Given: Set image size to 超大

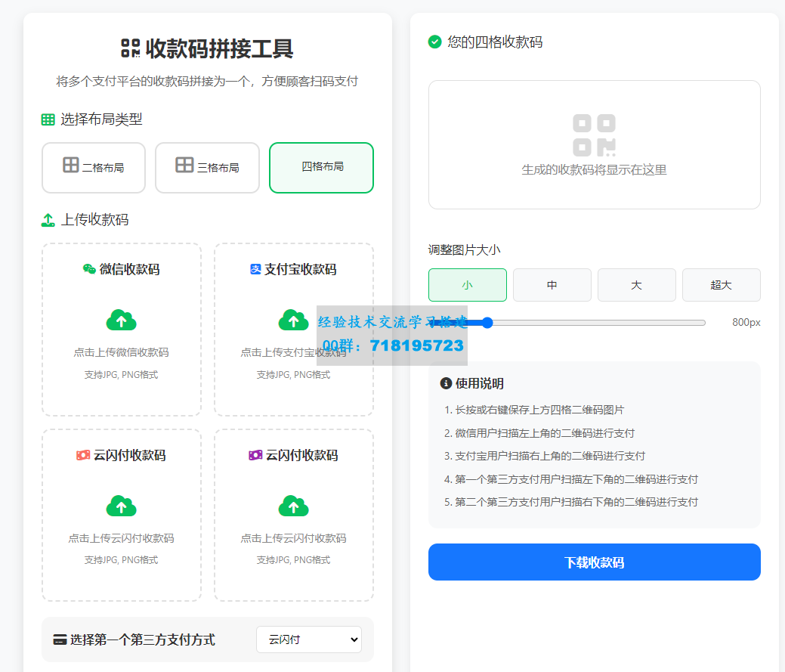Looking at the screenshot, I should [722, 285].
